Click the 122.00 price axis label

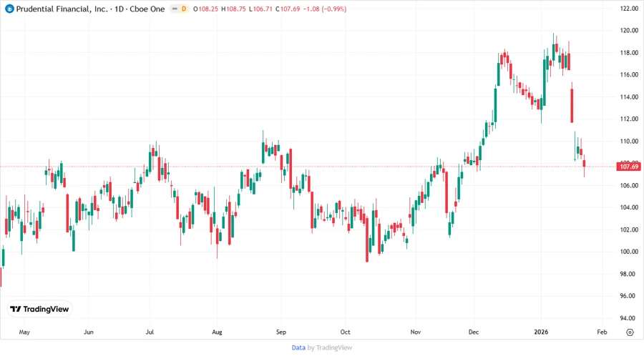(629, 8)
